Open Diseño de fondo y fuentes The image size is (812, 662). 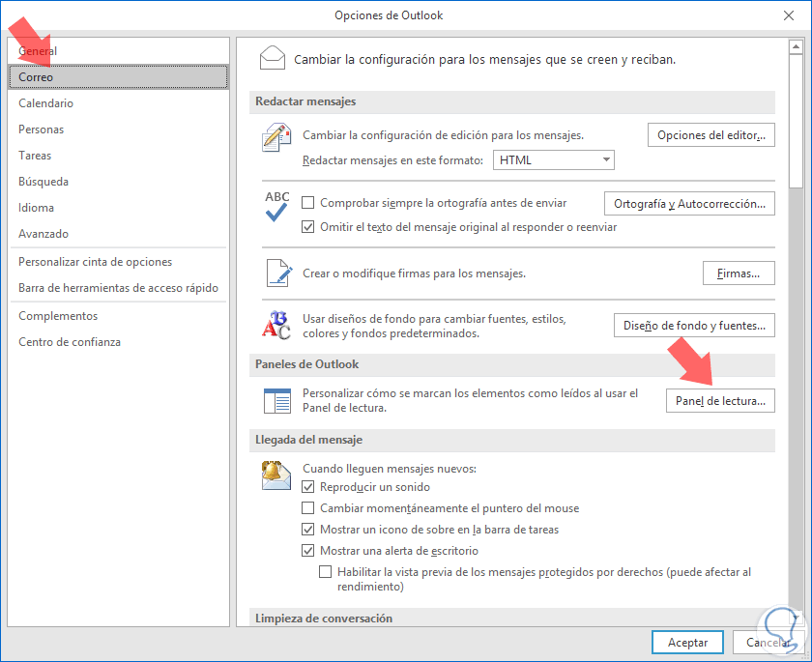pos(694,325)
